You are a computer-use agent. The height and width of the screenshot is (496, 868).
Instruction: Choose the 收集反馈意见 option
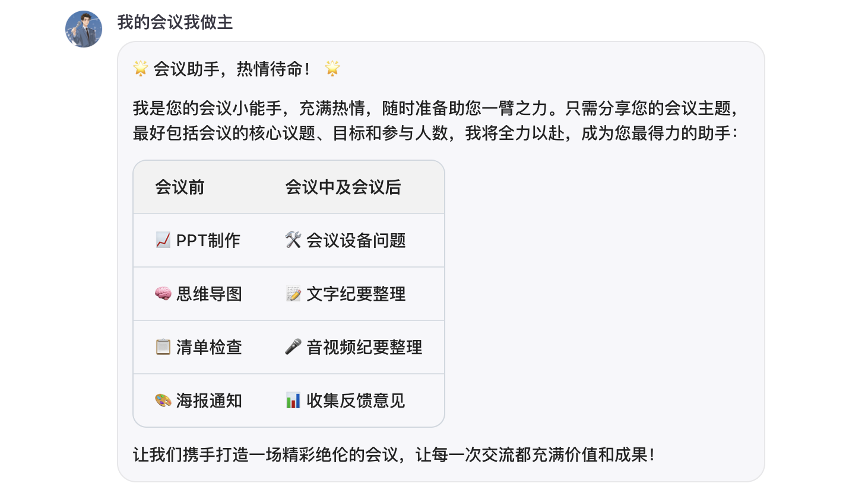pos(356,400)
